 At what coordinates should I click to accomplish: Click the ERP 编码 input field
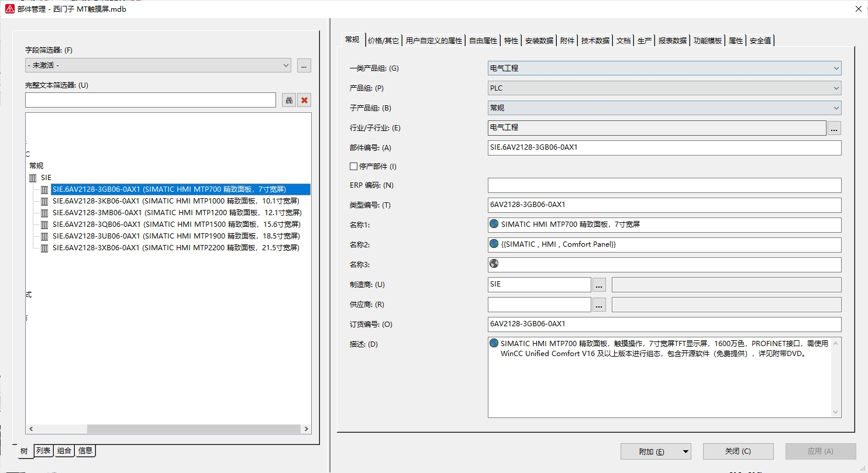664,185
